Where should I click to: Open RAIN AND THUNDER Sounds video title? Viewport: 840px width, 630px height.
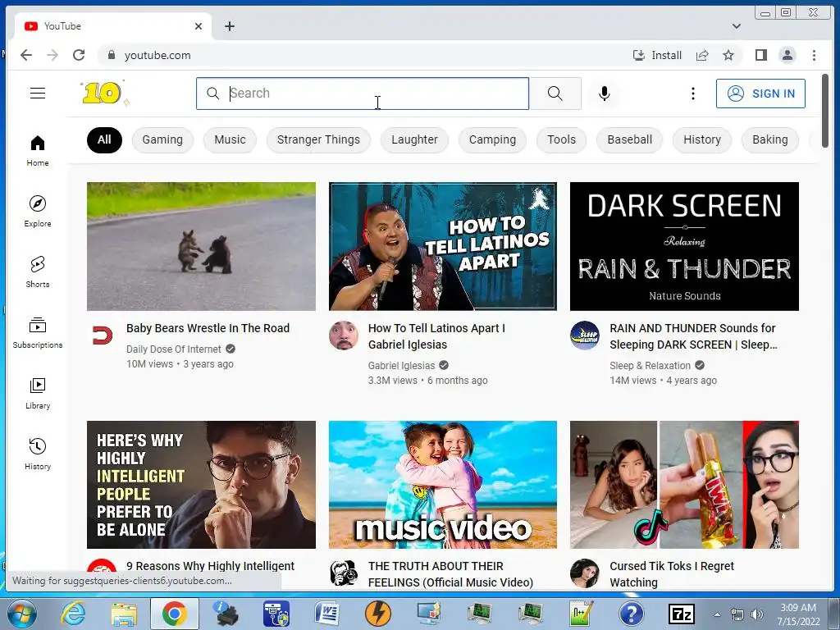(693, 336)
